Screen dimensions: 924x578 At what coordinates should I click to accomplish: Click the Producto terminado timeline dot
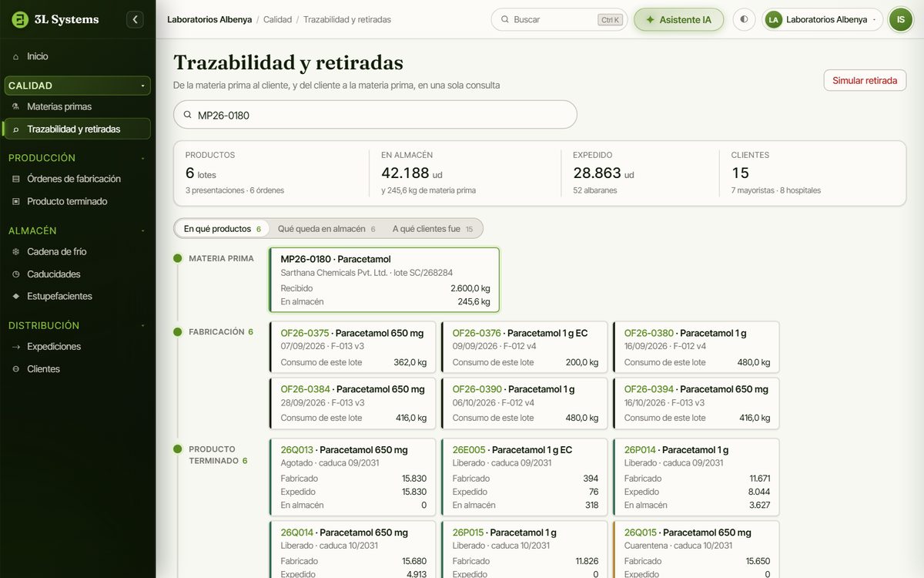tap(178, 449)
